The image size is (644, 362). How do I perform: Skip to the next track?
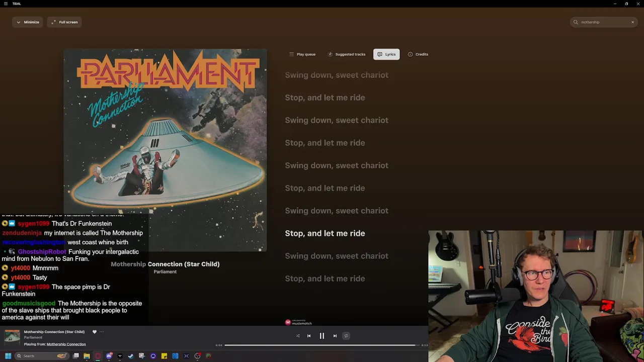(x=335, y=336)
